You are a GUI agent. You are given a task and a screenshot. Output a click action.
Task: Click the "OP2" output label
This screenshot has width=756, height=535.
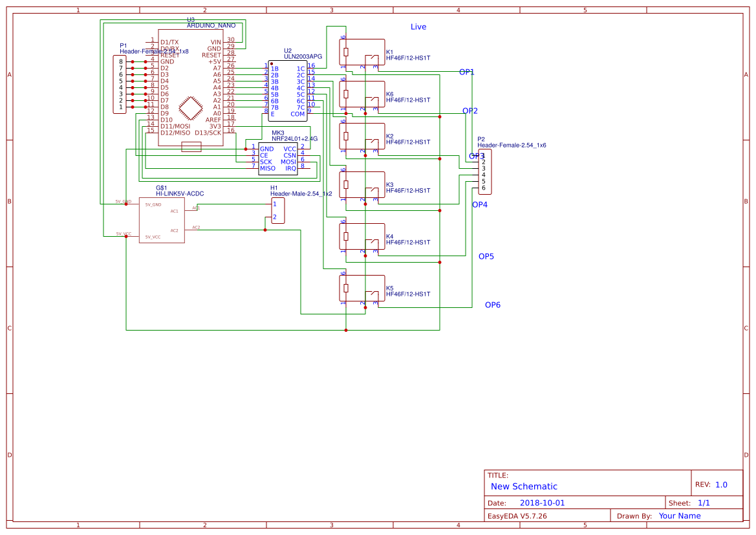470,111
